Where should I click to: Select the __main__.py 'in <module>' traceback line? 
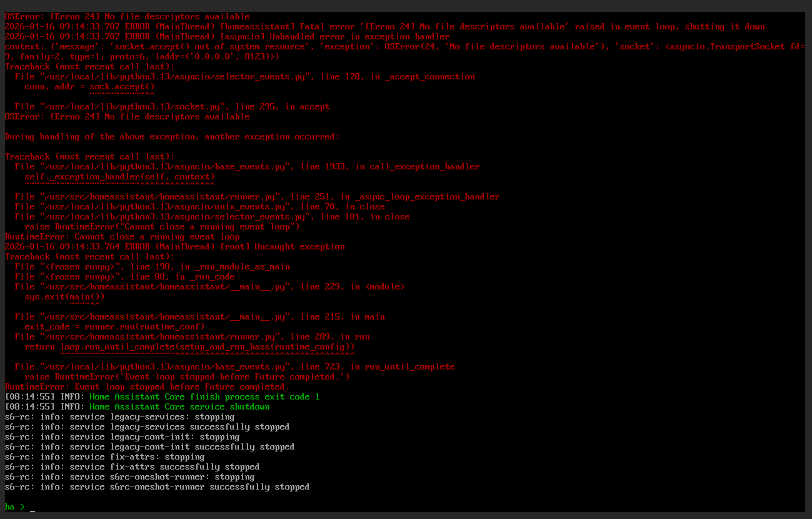pyautogui.click(x=209, y=287)
